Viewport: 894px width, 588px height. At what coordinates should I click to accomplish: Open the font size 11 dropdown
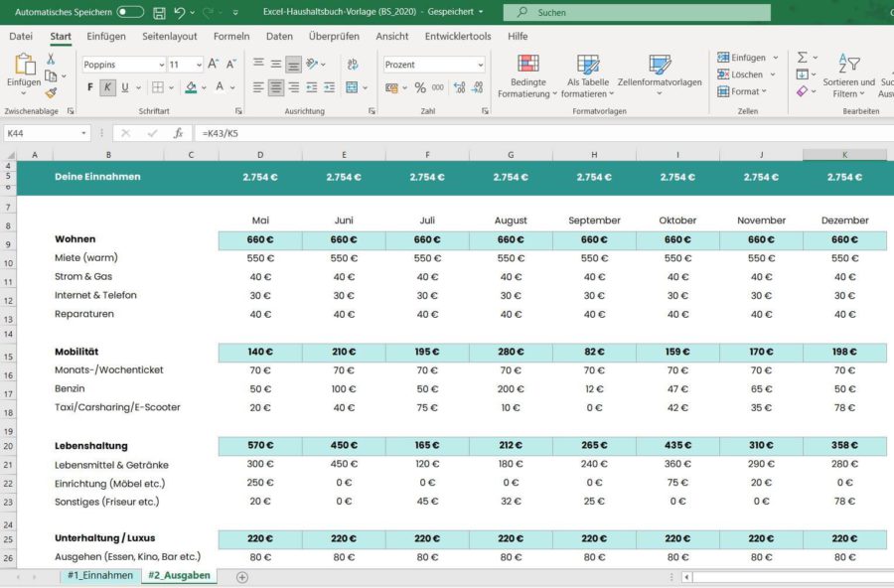tap(199, 65)
